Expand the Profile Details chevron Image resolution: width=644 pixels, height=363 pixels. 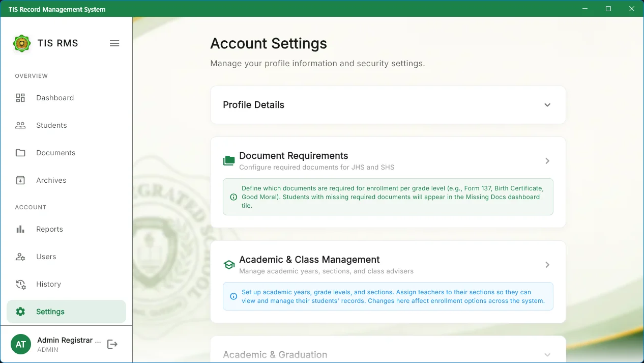coord(547,105)
